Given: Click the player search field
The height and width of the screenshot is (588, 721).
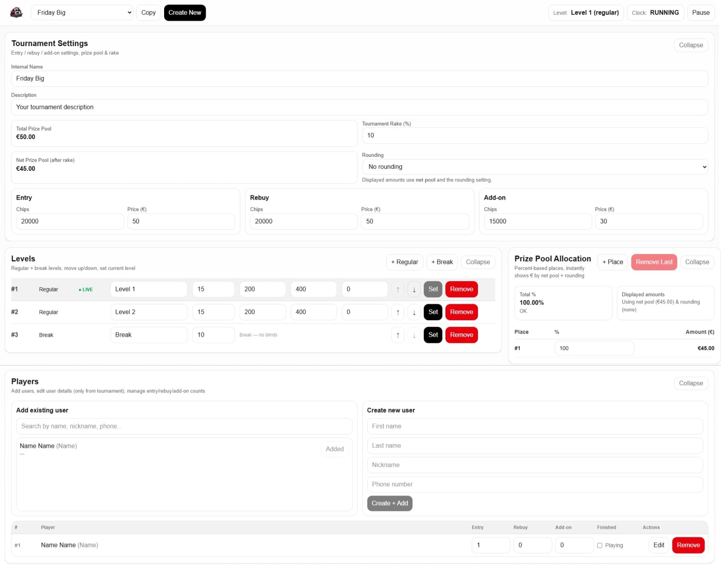Looking at the screenshot, I should point(184,426).
